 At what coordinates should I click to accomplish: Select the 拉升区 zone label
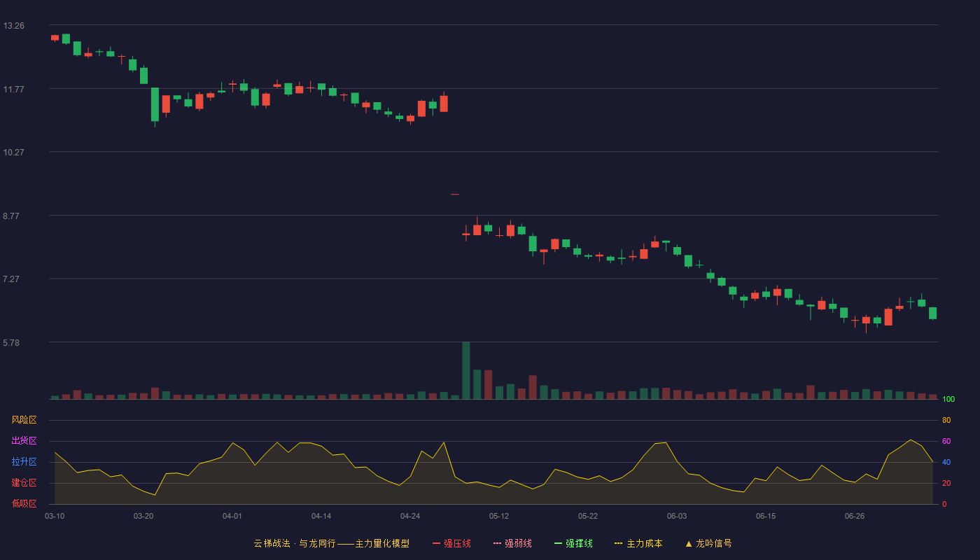point(24,462)
